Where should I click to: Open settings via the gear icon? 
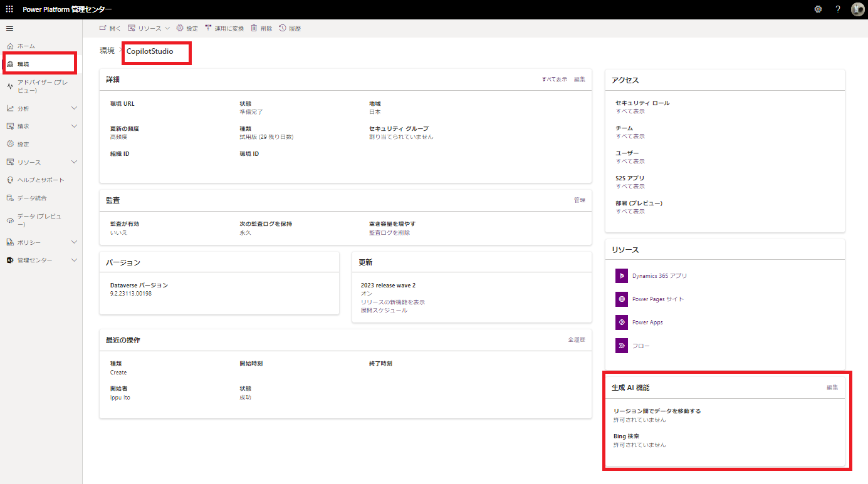(818, 9)
